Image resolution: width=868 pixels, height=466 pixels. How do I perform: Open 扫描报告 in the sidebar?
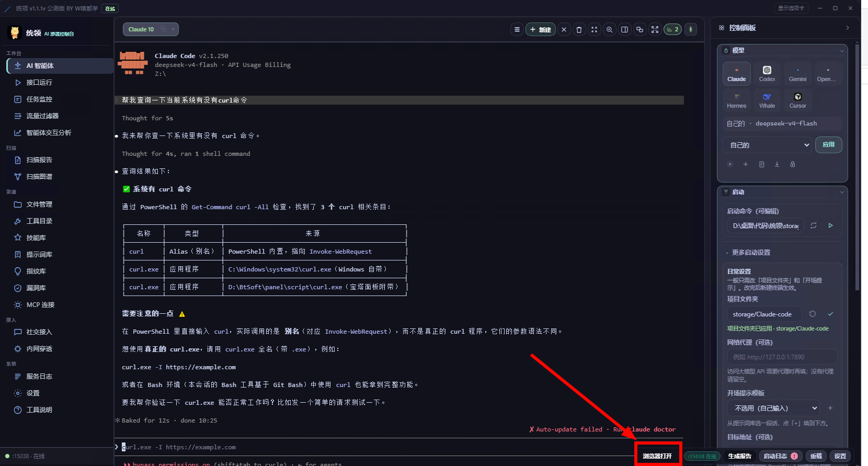coord(60,160)
